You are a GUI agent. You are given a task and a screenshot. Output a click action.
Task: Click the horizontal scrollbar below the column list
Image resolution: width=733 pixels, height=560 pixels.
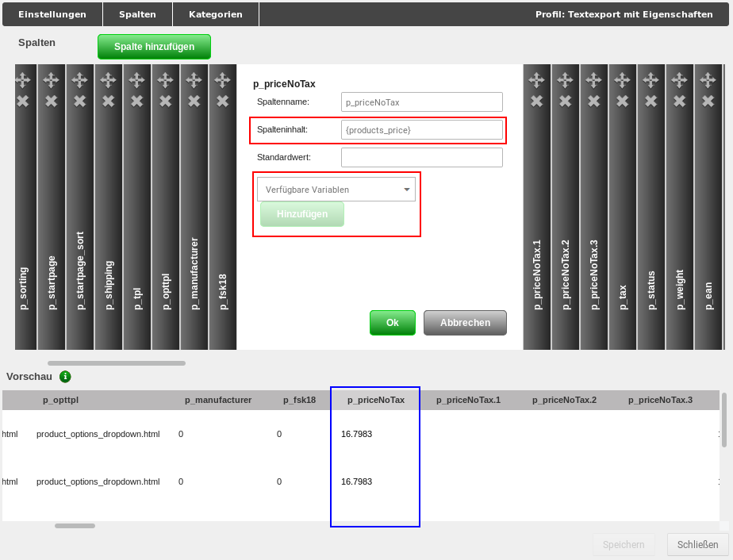115,362
